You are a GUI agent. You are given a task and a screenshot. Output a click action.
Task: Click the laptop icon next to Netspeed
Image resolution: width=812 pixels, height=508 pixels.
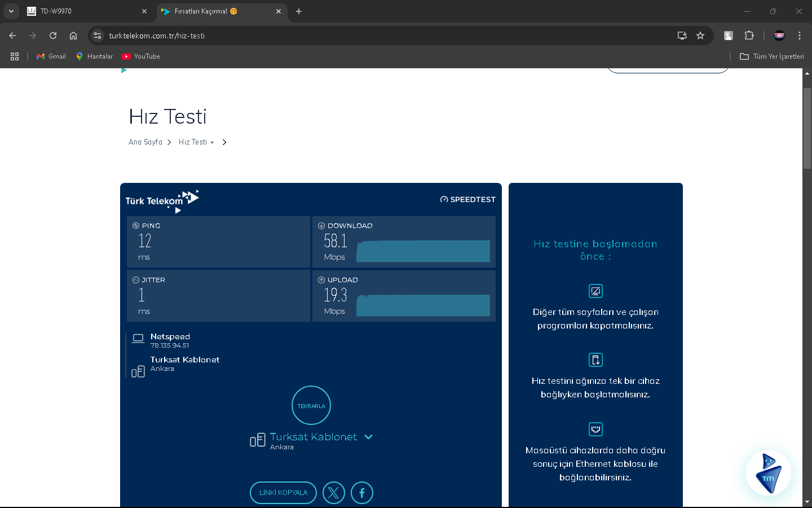tap(138, 339)
